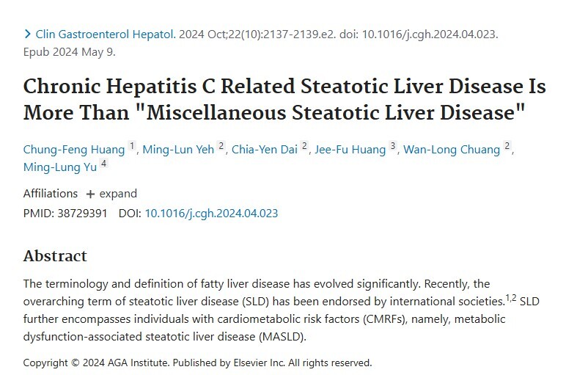Image resolution: width=588 pixels, height=375 pixels.
Task: Click the Abstract heading
Action: point(55,256)
